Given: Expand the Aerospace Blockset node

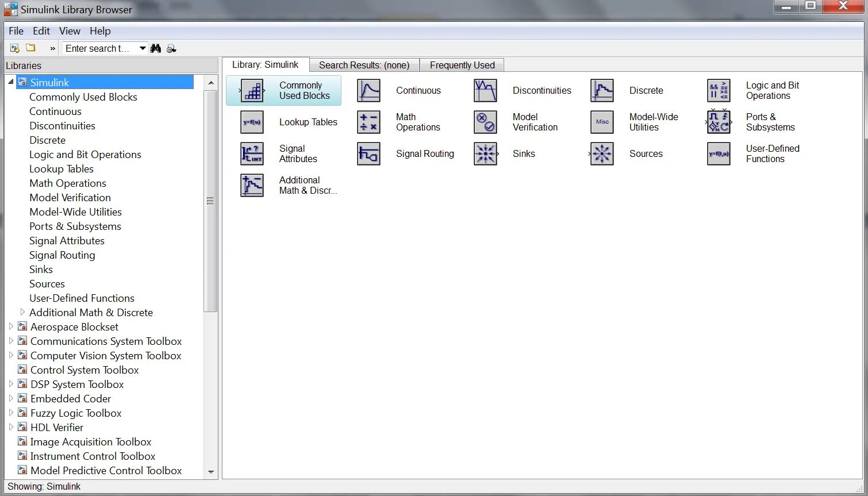Looking at the screenshot, I should tap(10, 326).
